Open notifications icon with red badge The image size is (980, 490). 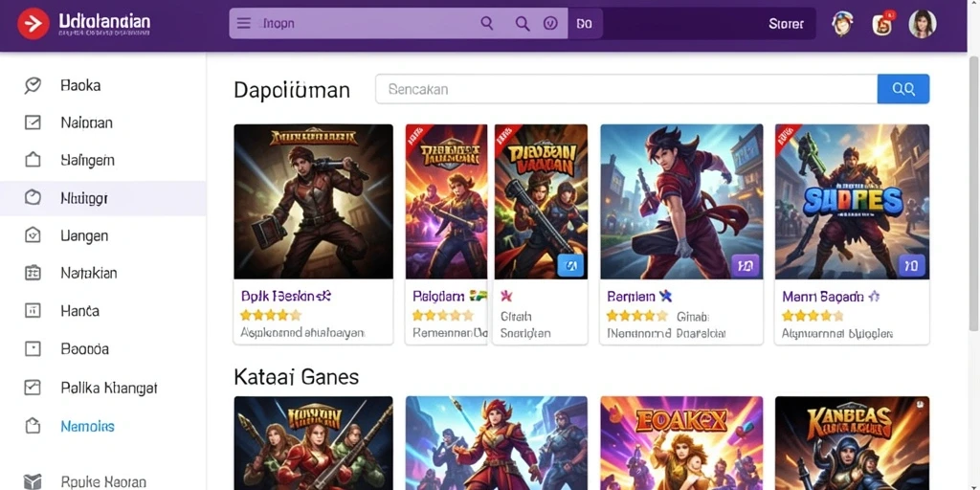(x=882, y=24)
